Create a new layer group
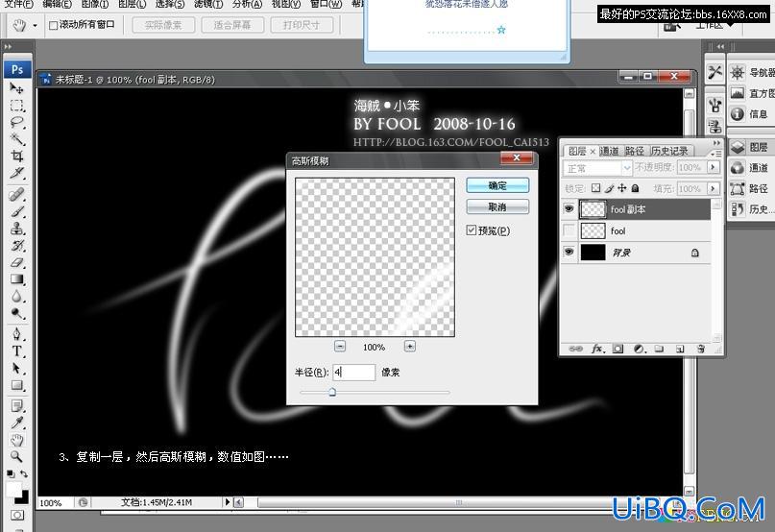Screen dimensions: 775x532 [x=659, y=349]
